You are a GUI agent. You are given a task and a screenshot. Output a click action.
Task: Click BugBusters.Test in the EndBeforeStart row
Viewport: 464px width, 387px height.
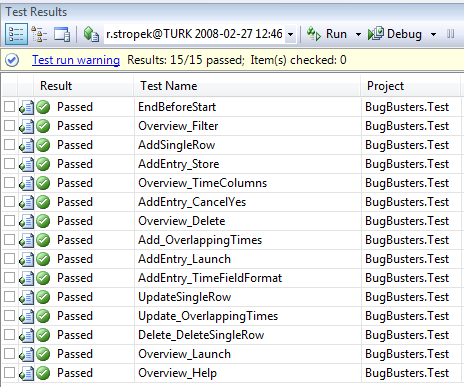[407, 107]
